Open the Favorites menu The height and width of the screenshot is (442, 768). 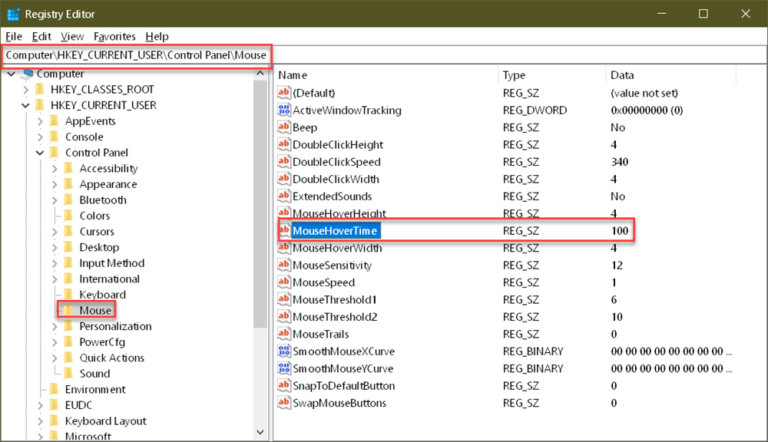click(x=115, y=36)
